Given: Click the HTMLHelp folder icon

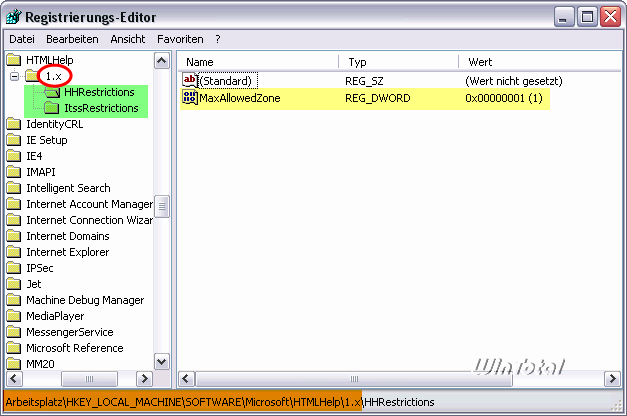Looking at the screenshot, I should click(14, 60).
